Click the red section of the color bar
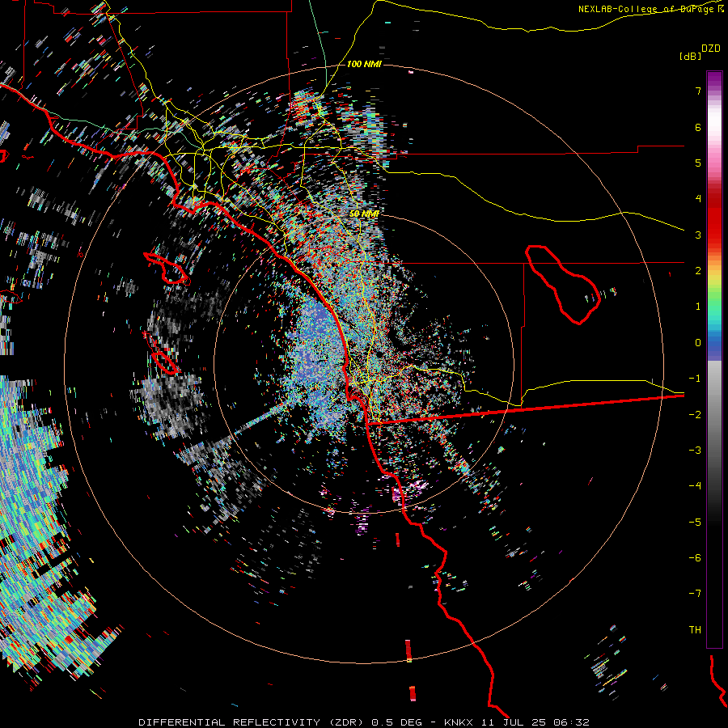This screenshot has width=728, height=728. (714, 218)
